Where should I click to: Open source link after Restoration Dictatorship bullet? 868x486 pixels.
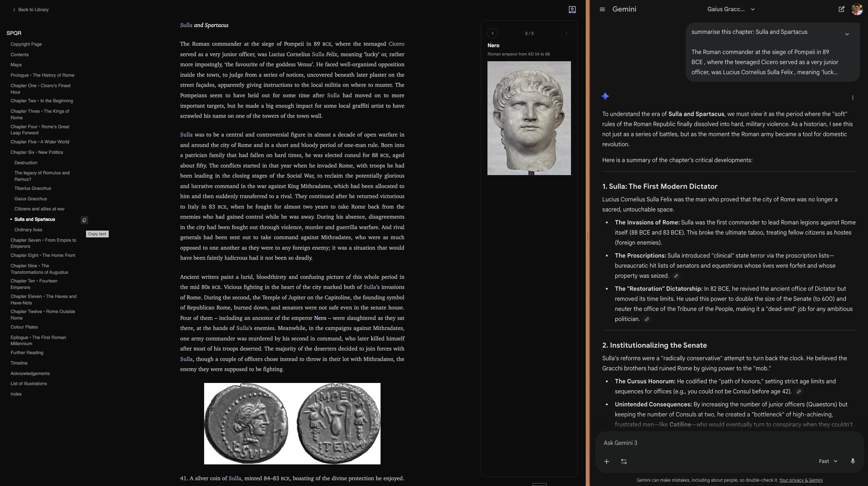tap(647, 320)
